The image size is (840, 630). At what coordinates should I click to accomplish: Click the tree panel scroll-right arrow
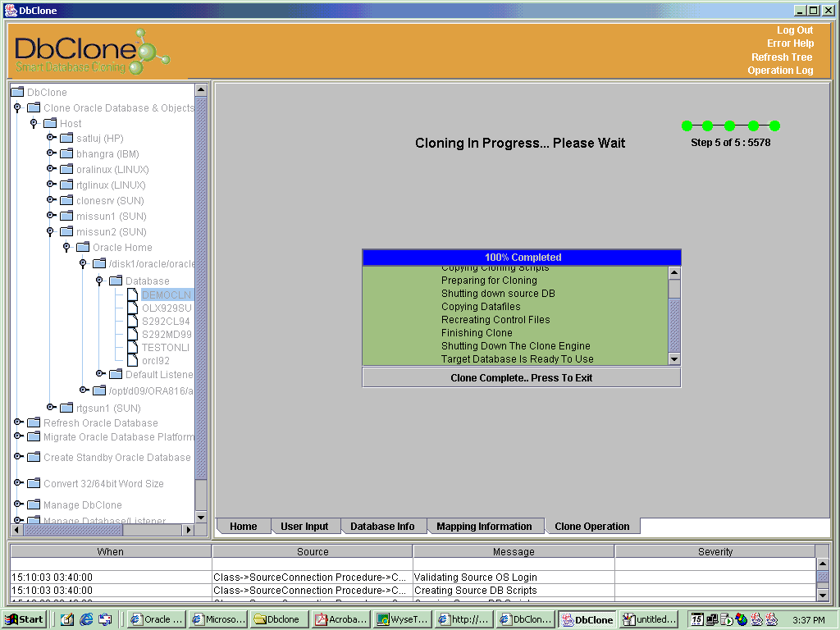point(188,530)
